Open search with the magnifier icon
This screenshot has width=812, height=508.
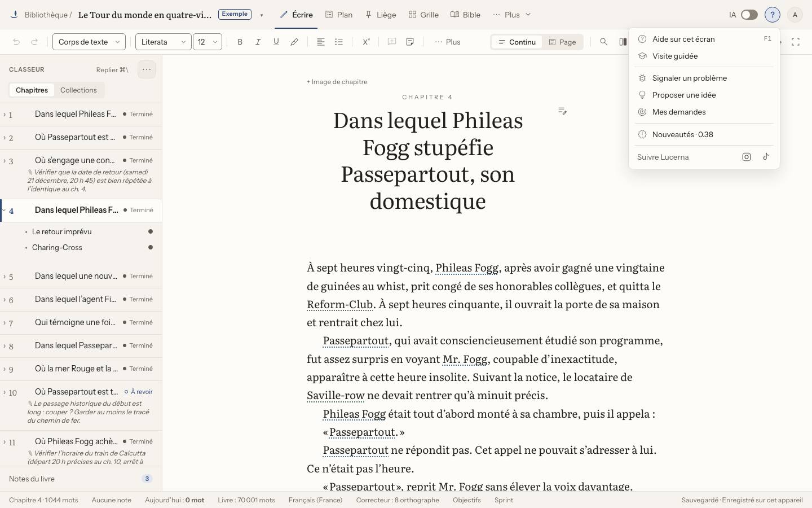point(604,42)
